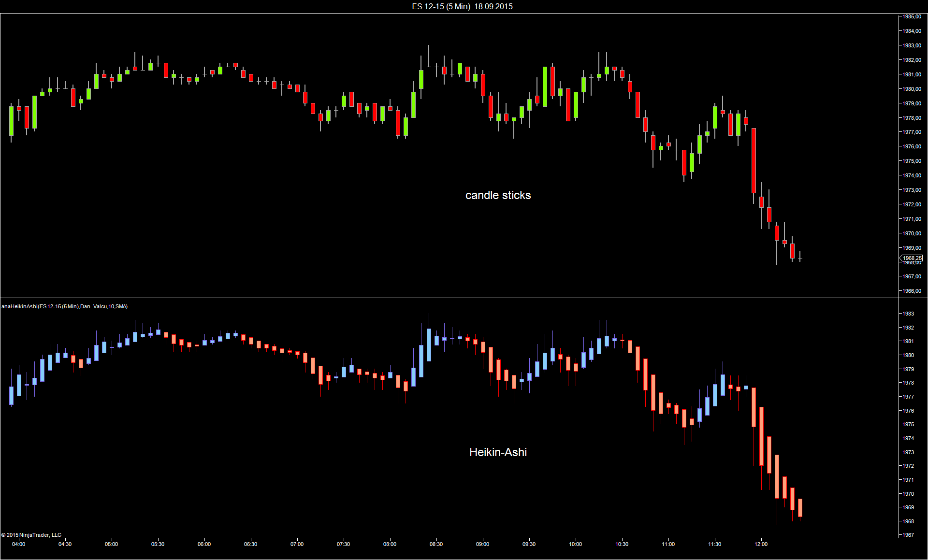The width and height of the screenshot is (928, 560).
Task: Click the 1985,00 price label on upper axis
Action: (912, 17)
